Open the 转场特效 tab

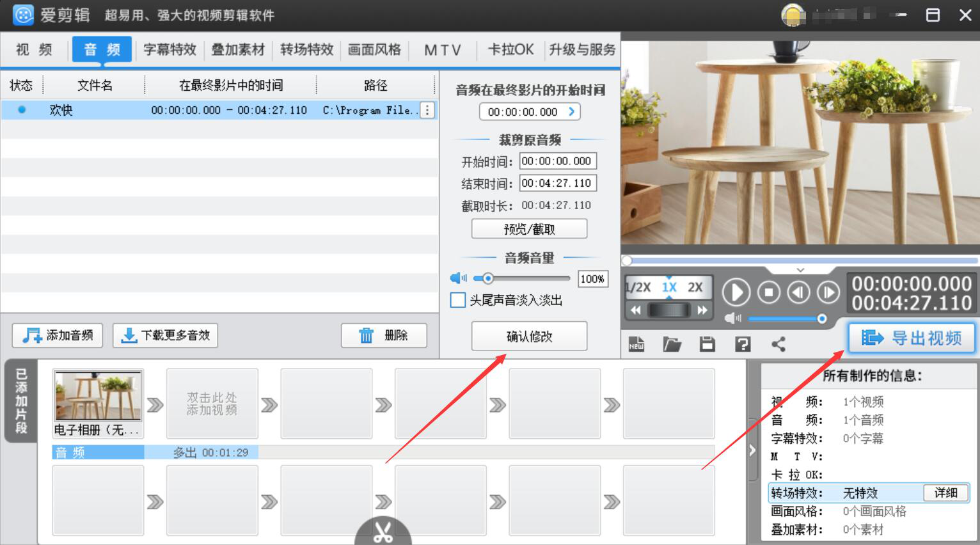click(306, 49)
